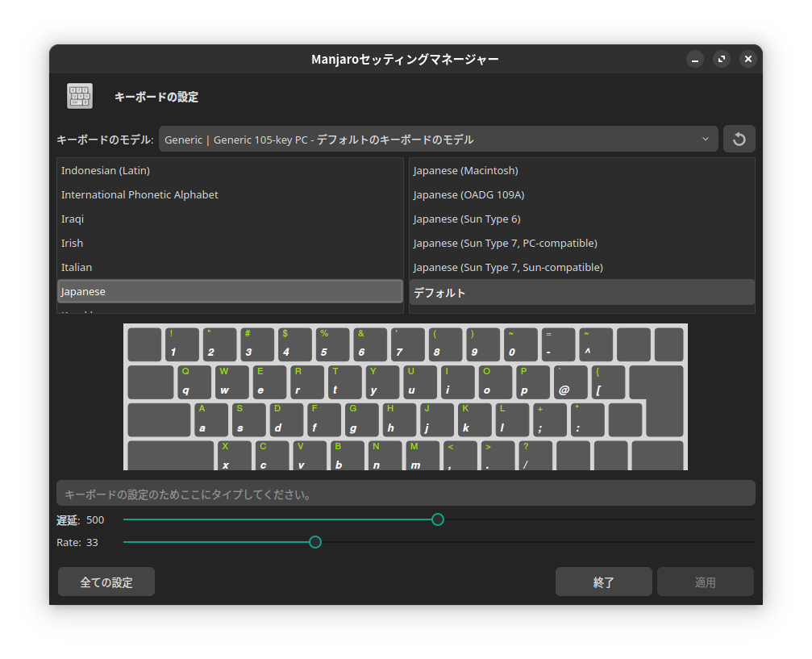
Task: Click the [ key in keyboard preview
Action: click(x=609, y=382)
